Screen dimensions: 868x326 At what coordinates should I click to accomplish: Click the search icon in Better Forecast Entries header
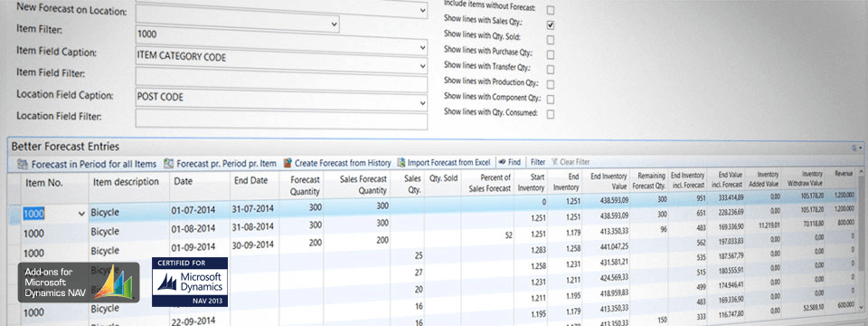coord(854,148)
